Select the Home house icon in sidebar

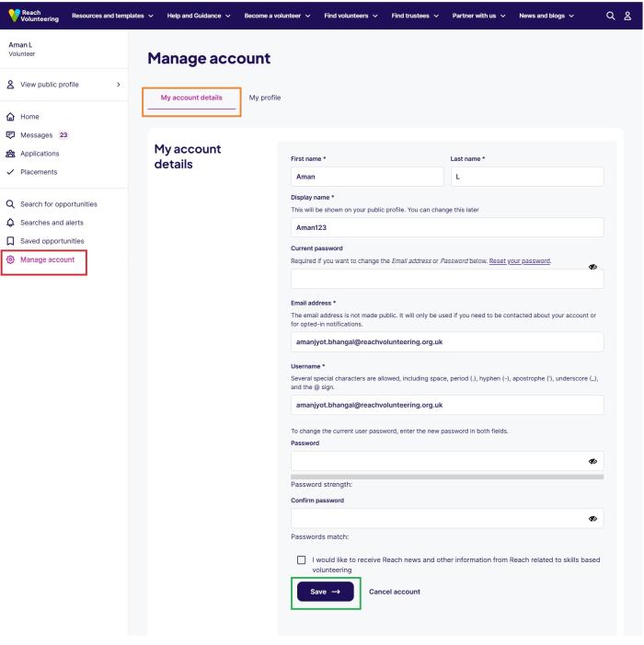click(x=10, y=117)
